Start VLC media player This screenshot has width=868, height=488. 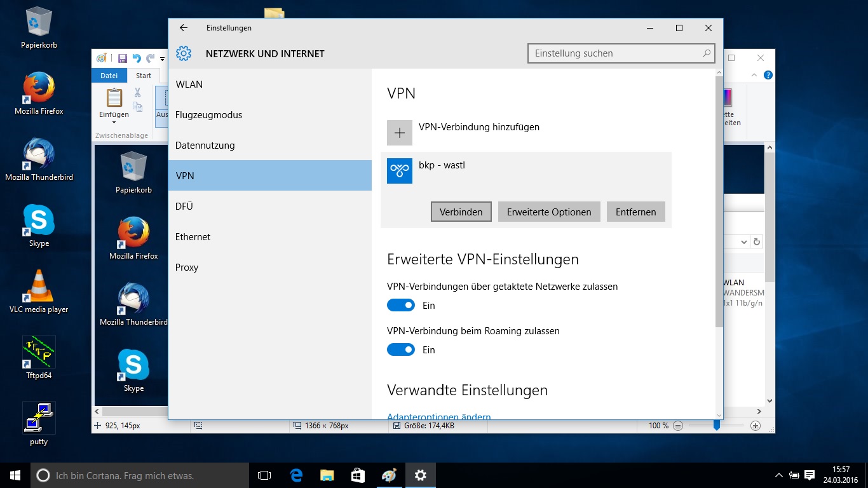click(x=38, y=286)
